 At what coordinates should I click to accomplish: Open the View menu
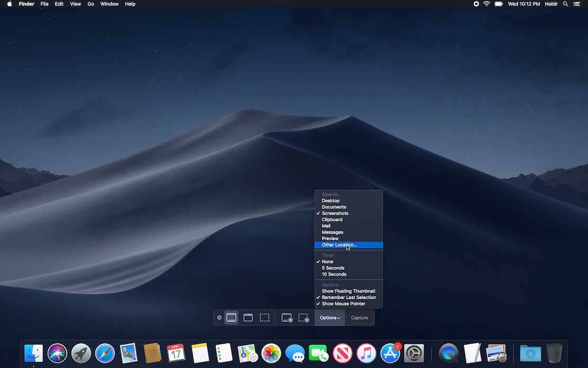click(x=76, y=4)
